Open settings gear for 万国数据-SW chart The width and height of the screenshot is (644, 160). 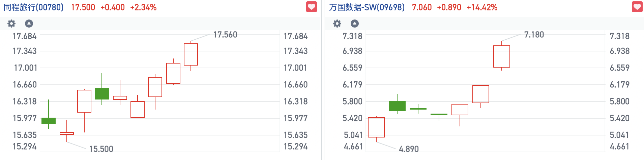coord(337,24)
